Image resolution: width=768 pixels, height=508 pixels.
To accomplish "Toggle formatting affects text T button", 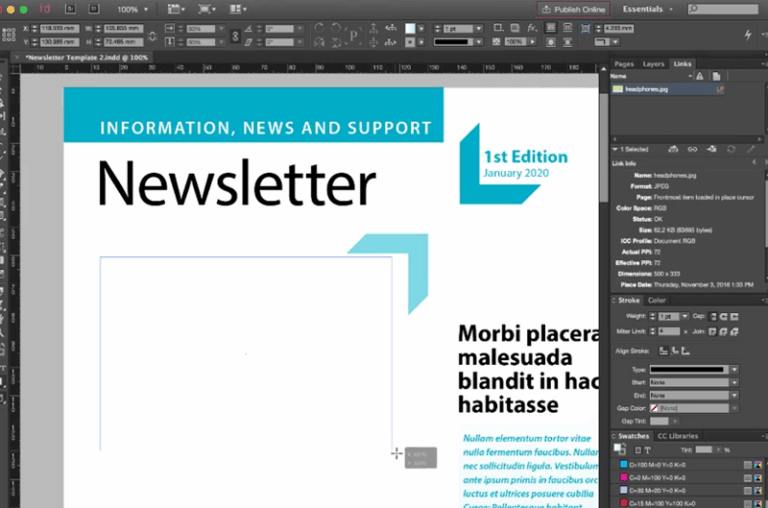I will [x=648, y=450].
